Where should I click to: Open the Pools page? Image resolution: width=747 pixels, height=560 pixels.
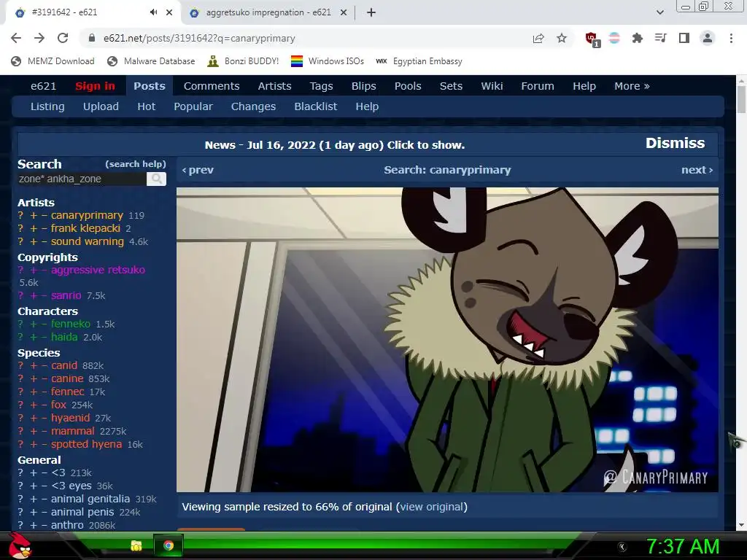click(x=408, y=86)
